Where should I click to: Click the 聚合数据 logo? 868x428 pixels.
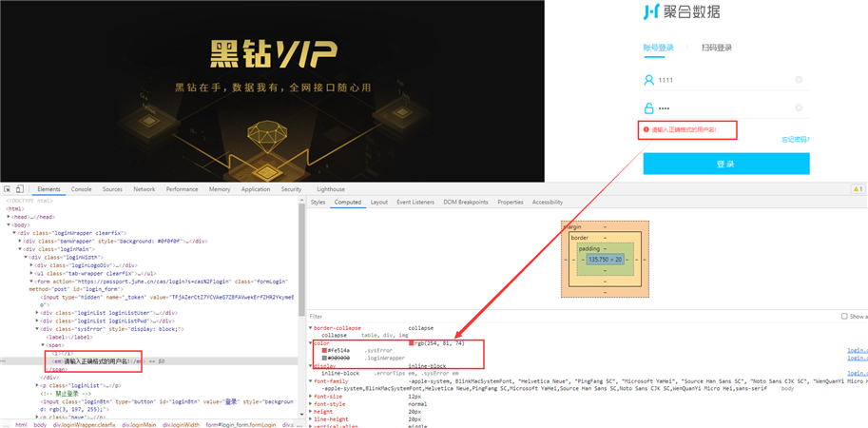click(682, 11)
